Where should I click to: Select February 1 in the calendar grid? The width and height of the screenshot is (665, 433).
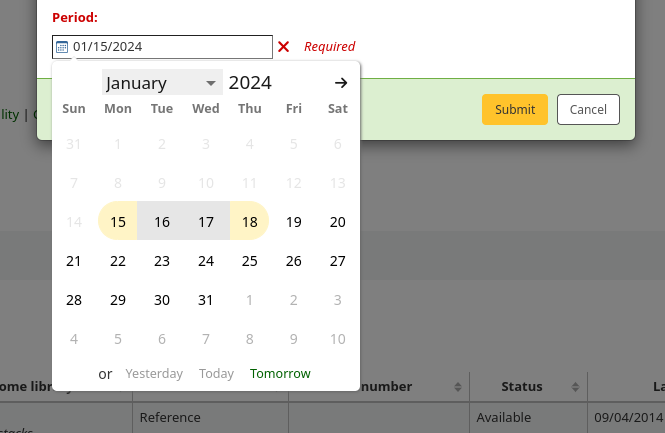250,300
